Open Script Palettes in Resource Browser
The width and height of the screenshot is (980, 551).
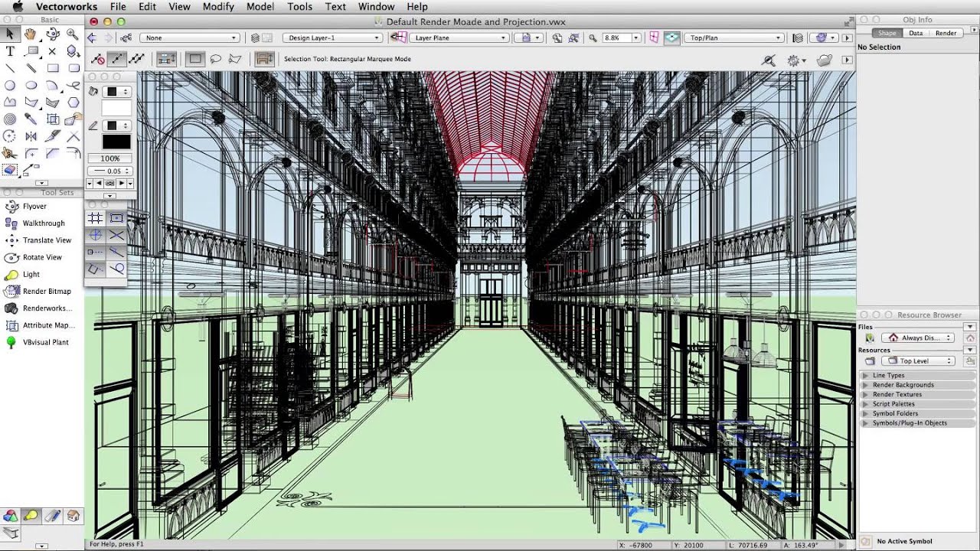(893, 404)
